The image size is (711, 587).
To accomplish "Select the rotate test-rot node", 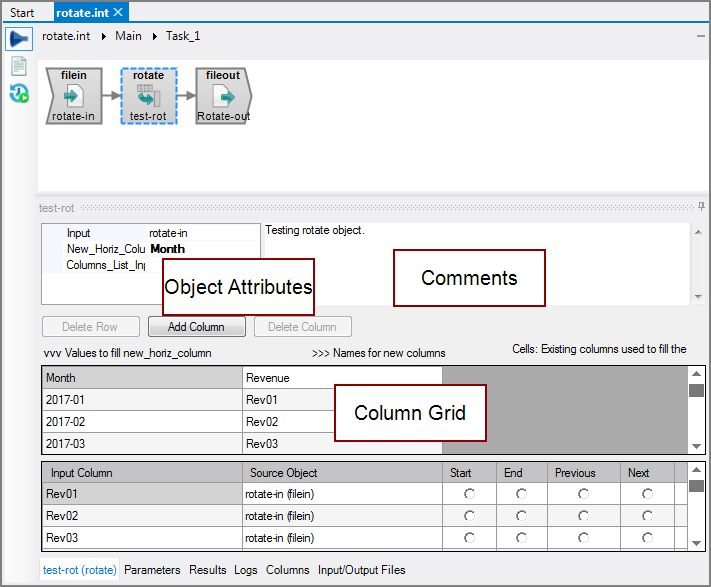I will [x=148, y=96].
